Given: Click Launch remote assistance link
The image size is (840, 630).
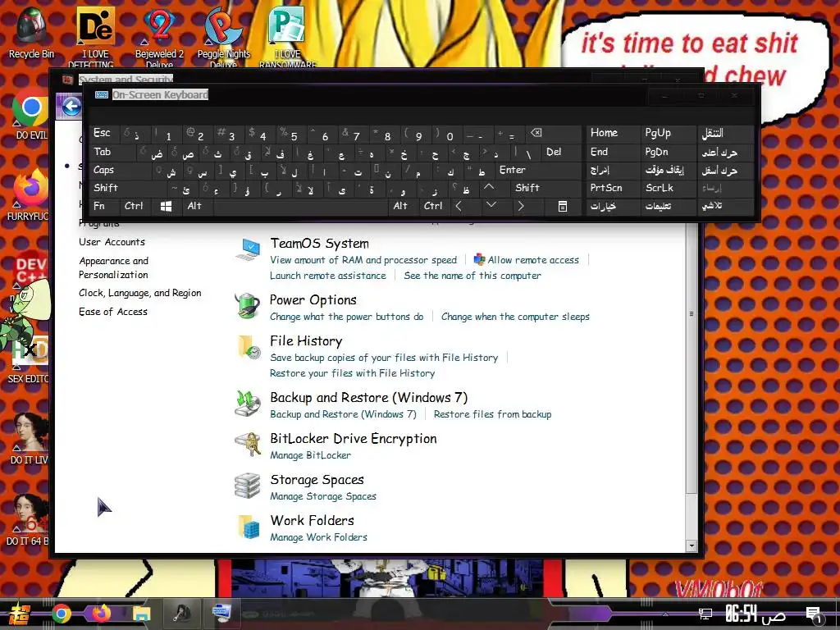Looking at the screenshot, I should [x=328, y=276].
